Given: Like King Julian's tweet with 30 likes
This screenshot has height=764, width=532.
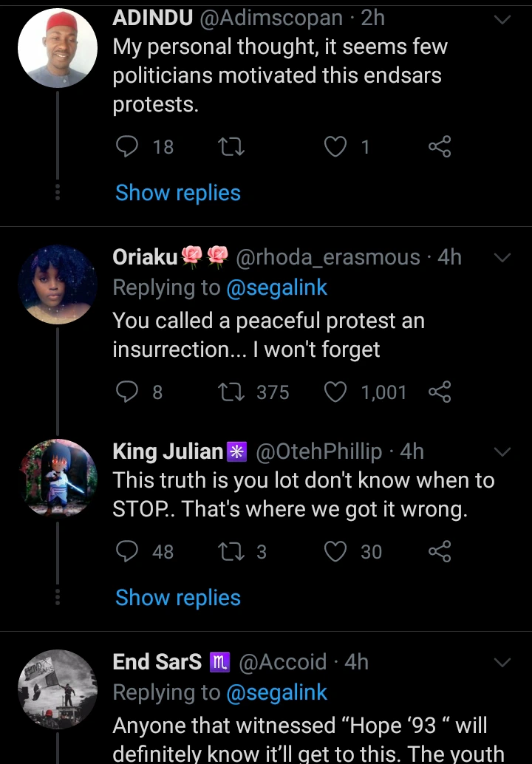Looking at the screenshot, I should [336, 551].
